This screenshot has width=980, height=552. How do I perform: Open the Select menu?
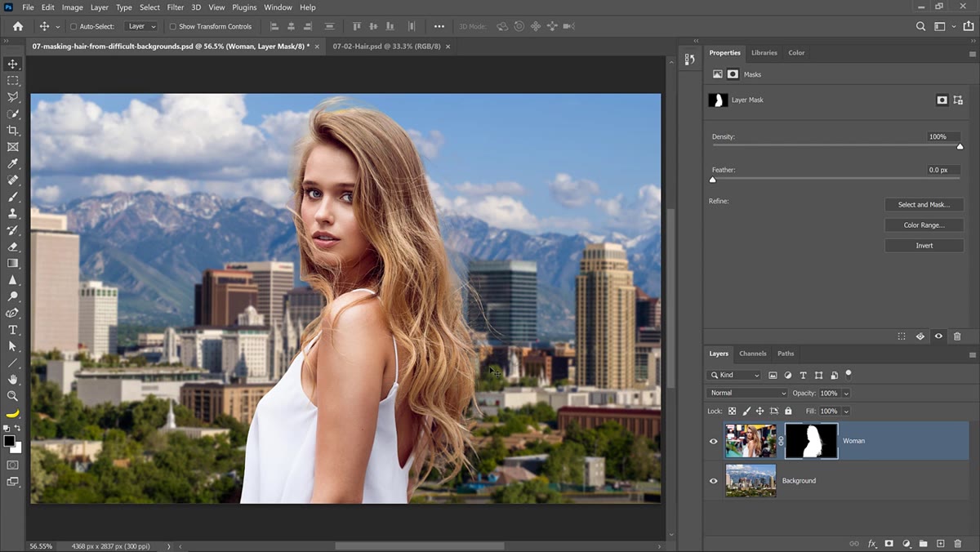pyautogui.click(x=149, y=7)
